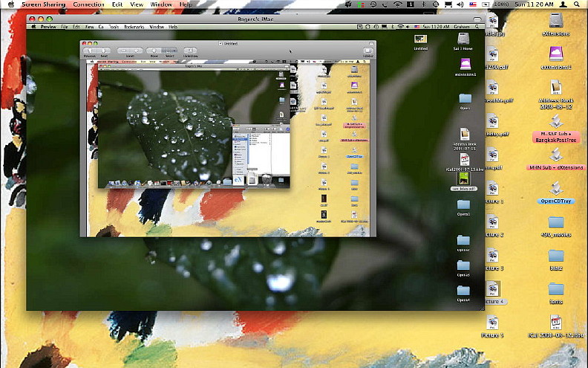Open the Connection menu

click(x=88, y=4)
